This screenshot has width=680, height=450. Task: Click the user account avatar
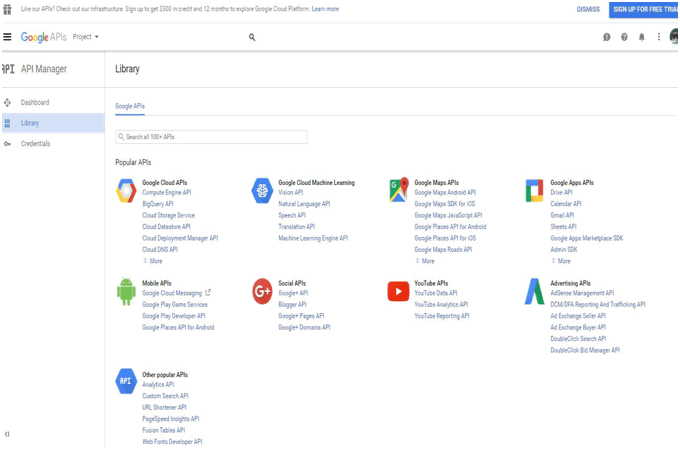674,36
